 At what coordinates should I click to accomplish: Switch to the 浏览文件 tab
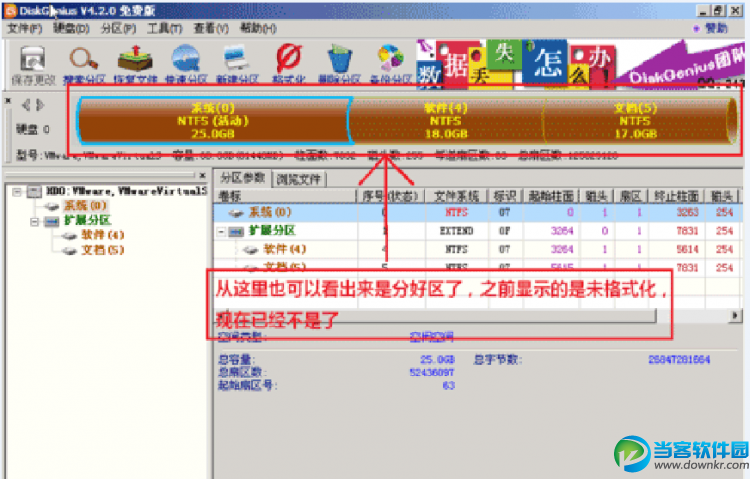click(x=299, y=179)
